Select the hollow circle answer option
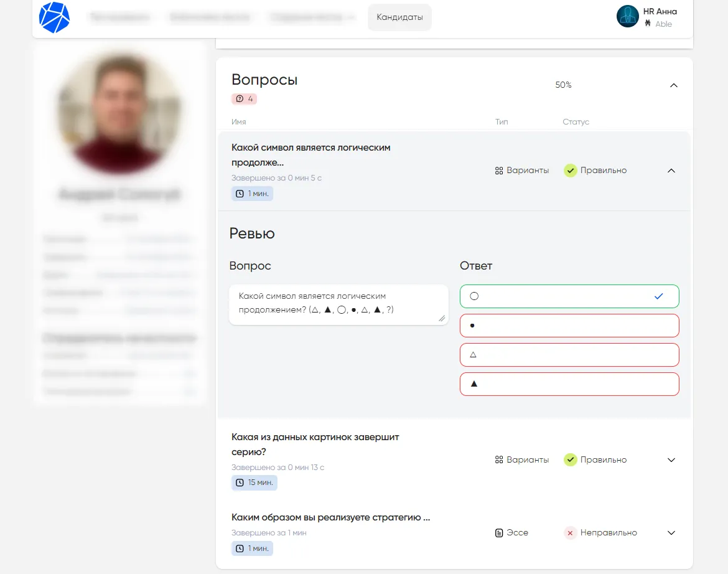Viewport: 728px width, 574px height. tap(569, 296)
